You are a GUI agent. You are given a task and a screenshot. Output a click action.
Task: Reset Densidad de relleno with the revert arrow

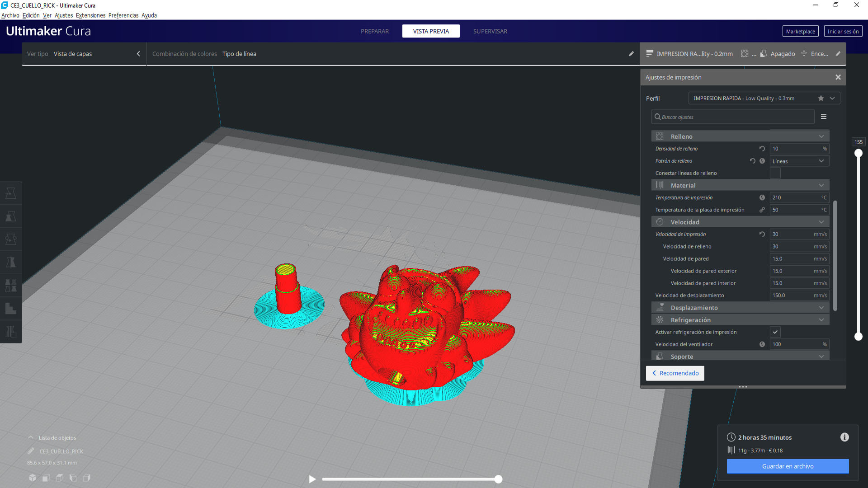(x=762, y=149)
